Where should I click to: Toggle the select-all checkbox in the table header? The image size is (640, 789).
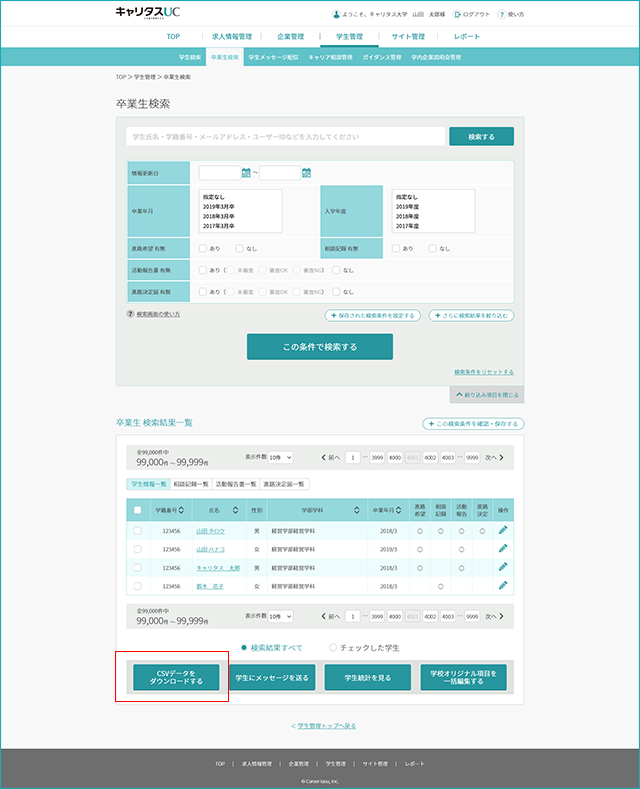(x=137, y=510)
